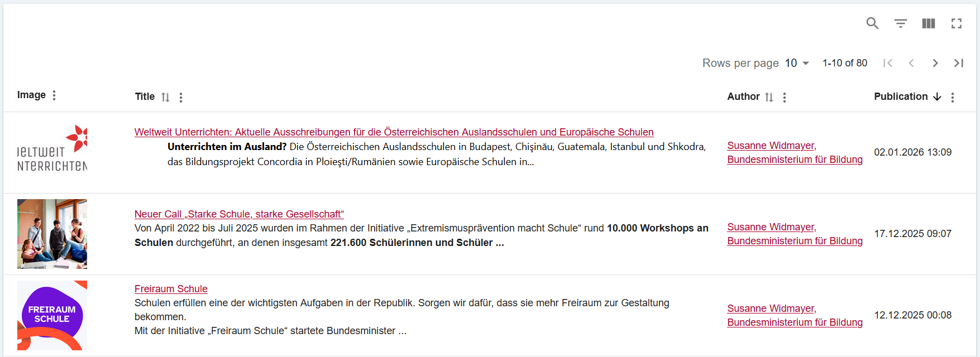Sort by Title column arrows
The image size is (980, 357).
coord(165,97)
